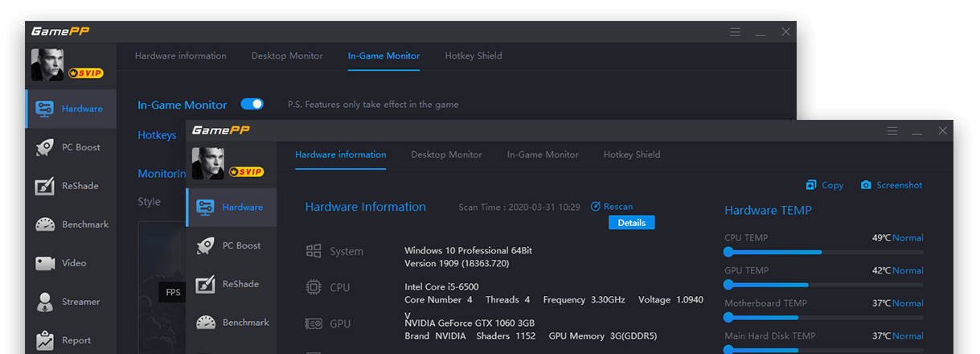This screenshot has height=354, width=980.
Task: Click the PC Boost rocket icon in the back window
Action: tap(45, 147)
